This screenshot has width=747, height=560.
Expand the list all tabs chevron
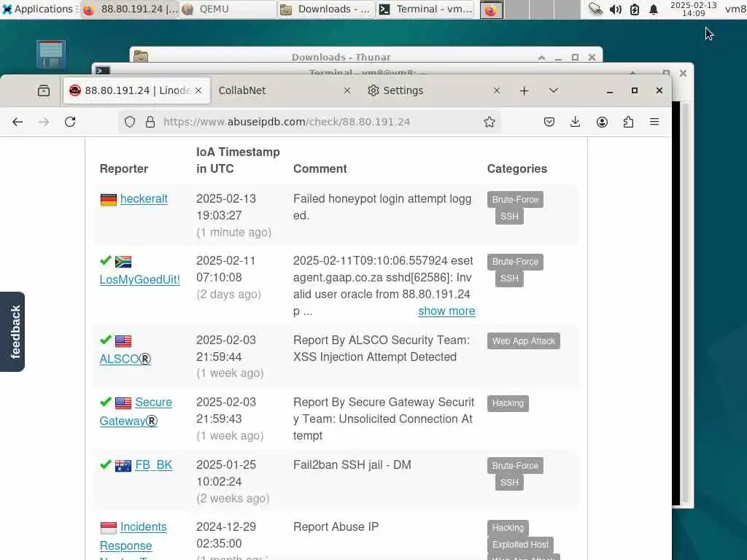[x=554, y=90]
